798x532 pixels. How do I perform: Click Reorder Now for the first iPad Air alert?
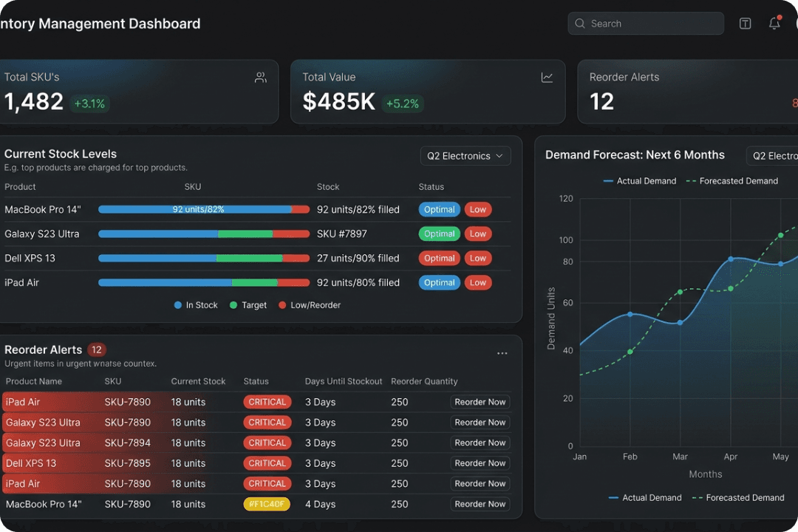click(x=480, y=401)
